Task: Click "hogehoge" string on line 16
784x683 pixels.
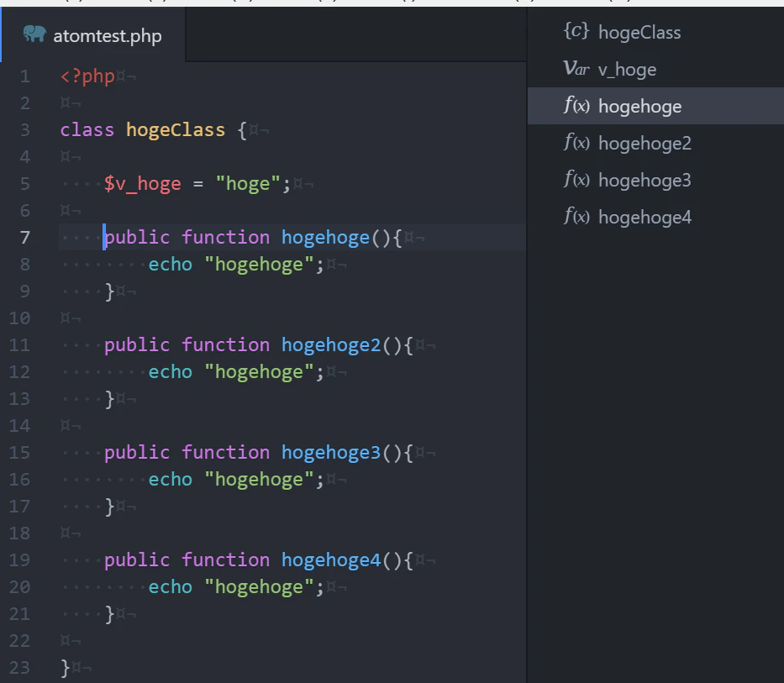Action: pos(259,479)
